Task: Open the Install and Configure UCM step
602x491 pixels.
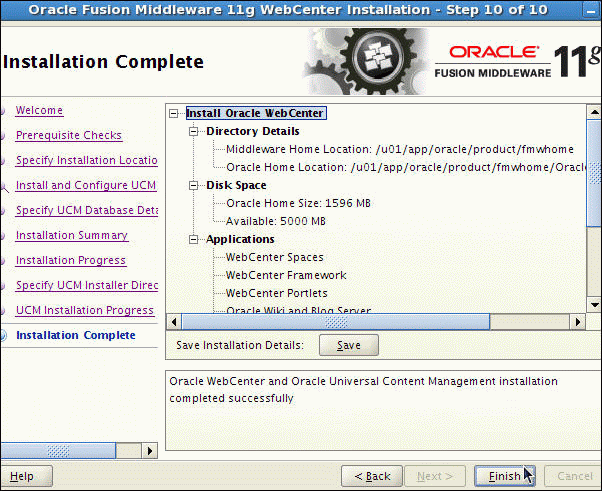Action: click(x=86, y=185)
